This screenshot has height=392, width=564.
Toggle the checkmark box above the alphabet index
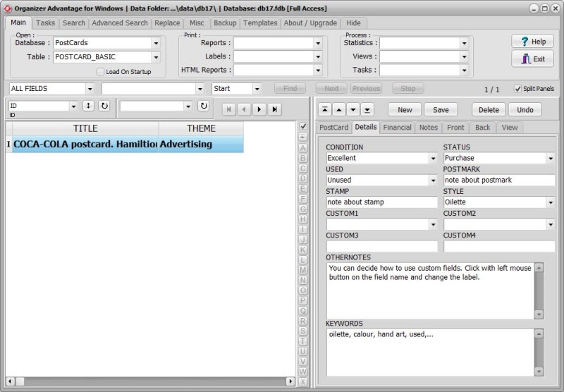pyautogui.click(x=303, y=126)
